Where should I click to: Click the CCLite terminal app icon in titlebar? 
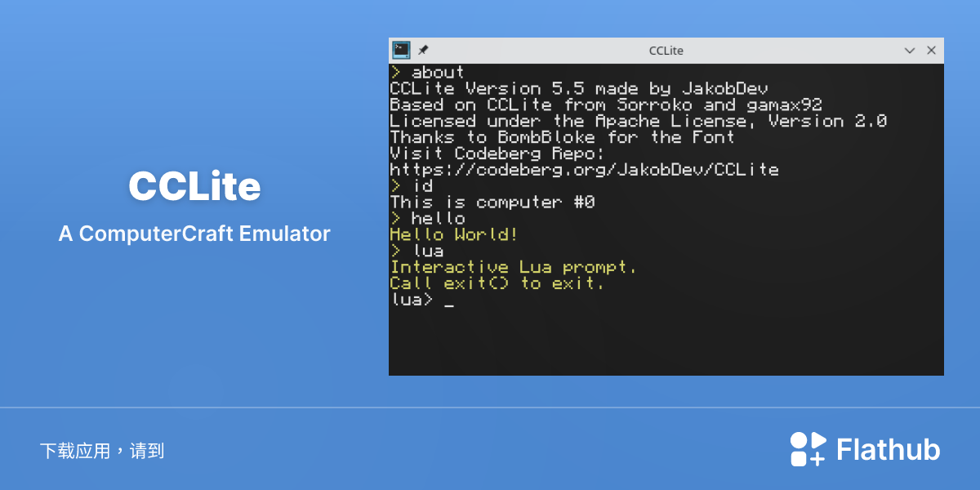401,50
